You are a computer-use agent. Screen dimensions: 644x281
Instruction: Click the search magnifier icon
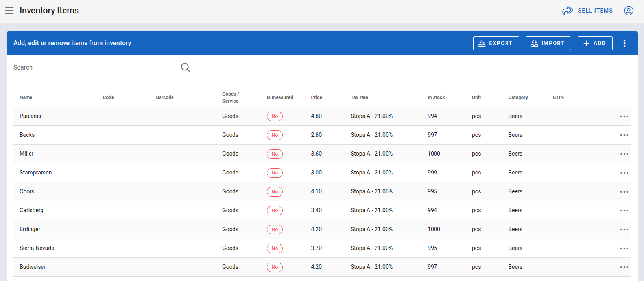(186, 68)
